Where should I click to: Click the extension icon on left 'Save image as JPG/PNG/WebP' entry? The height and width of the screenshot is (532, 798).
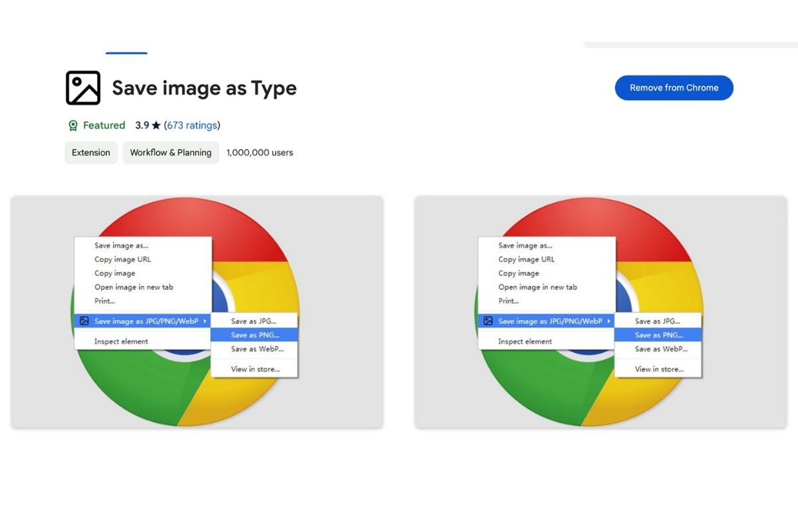pyautogui.click(x=84, y=321)
